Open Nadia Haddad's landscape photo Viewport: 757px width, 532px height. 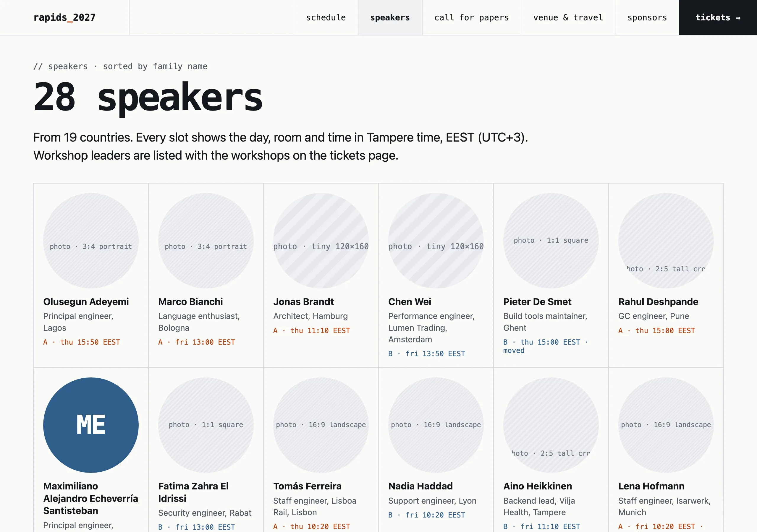(436, 425)
